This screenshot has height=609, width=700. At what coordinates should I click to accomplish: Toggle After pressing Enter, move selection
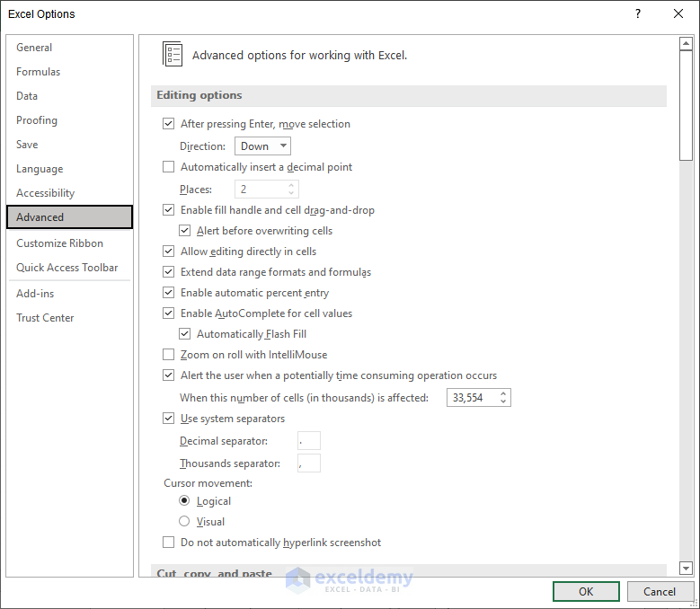point(168,124)
